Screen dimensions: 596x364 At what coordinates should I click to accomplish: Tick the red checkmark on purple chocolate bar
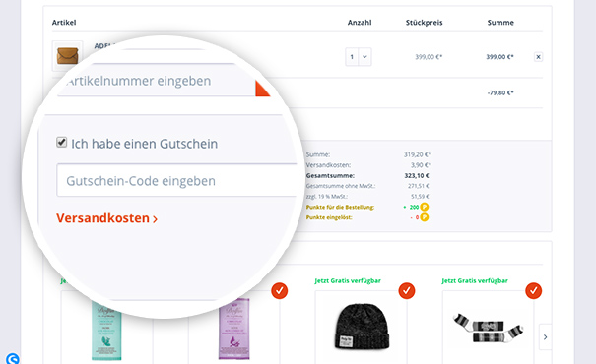(280, 291)
